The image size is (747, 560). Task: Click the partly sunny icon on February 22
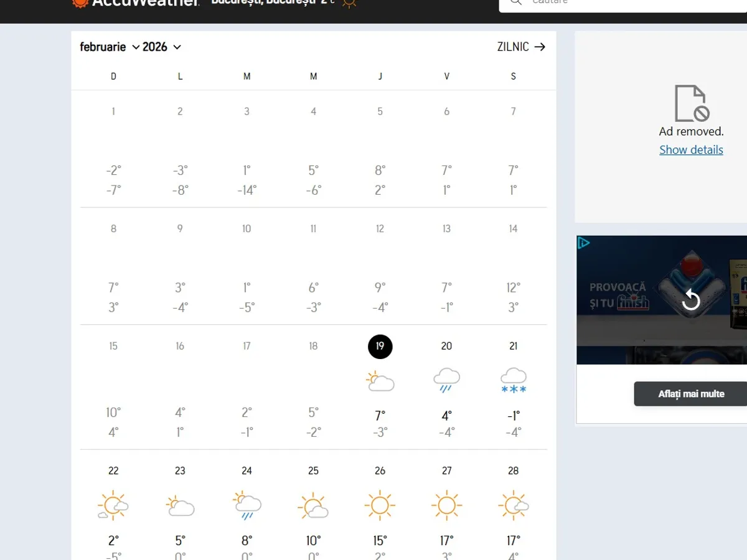[x=113, y=505]
